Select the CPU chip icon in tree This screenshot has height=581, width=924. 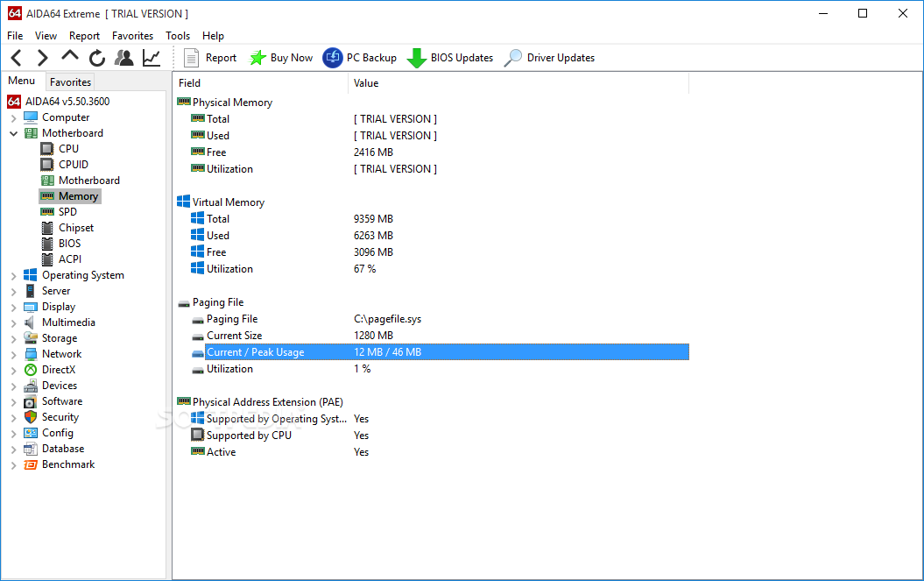point(47,149)
